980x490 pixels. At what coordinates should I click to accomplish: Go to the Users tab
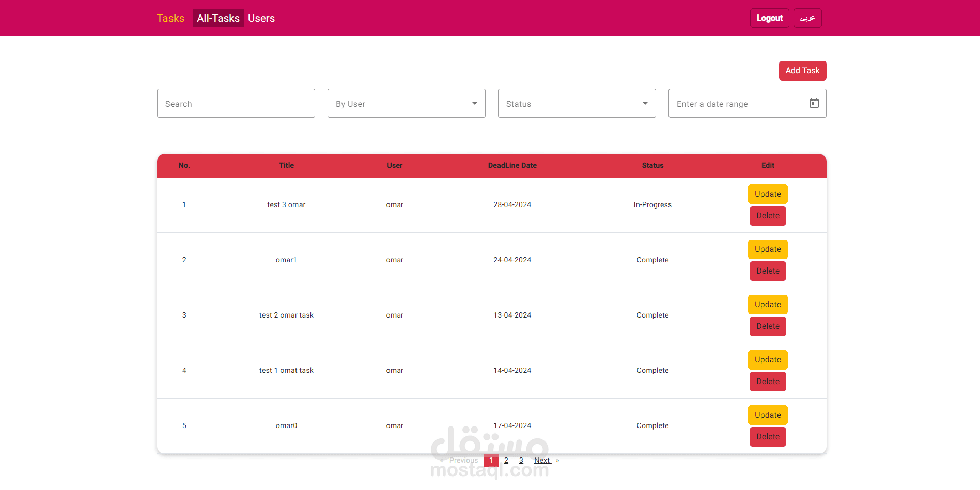pyautogui.click(x=261, y=18)
